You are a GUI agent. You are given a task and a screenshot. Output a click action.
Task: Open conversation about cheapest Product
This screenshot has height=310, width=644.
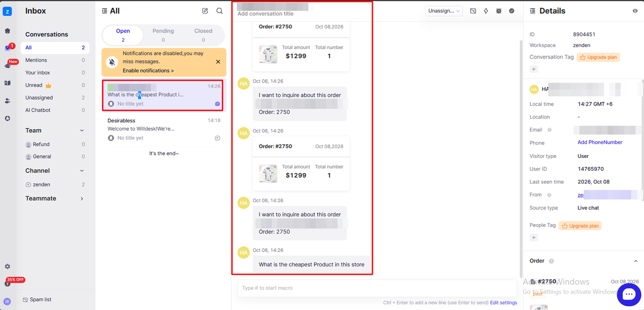[164, 95]
